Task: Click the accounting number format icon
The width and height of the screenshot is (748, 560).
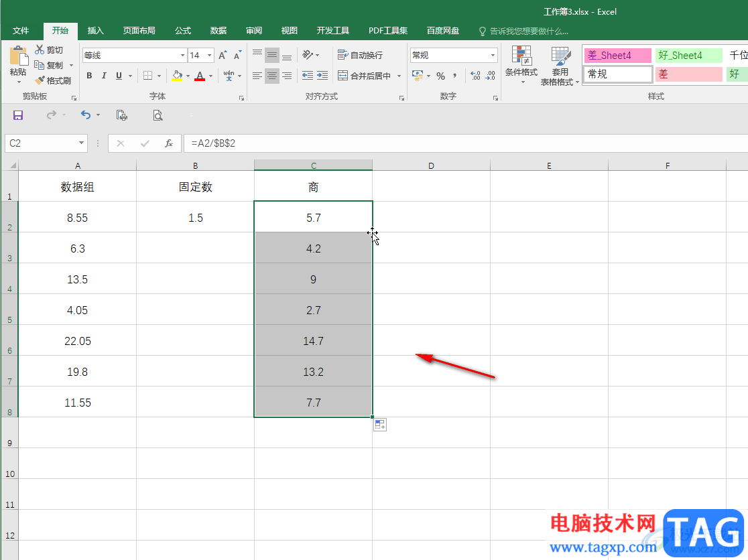Action: point(418,76)
